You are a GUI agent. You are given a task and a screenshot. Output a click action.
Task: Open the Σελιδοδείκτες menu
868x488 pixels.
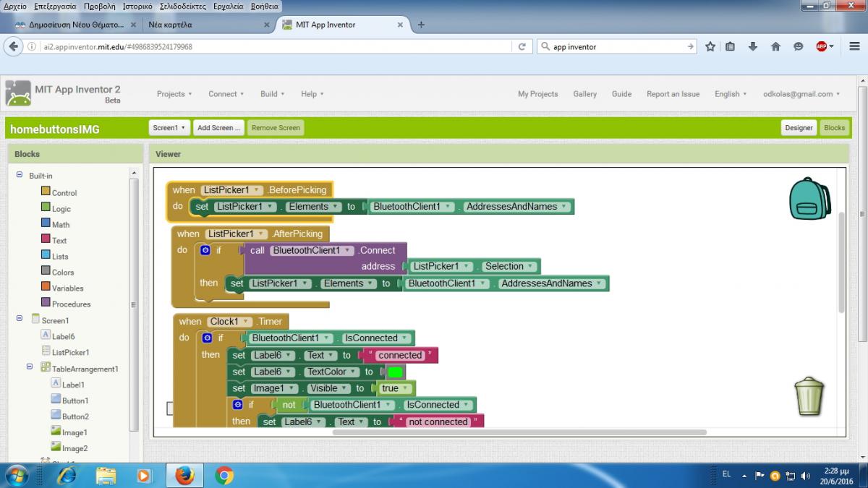pos(184,6)
